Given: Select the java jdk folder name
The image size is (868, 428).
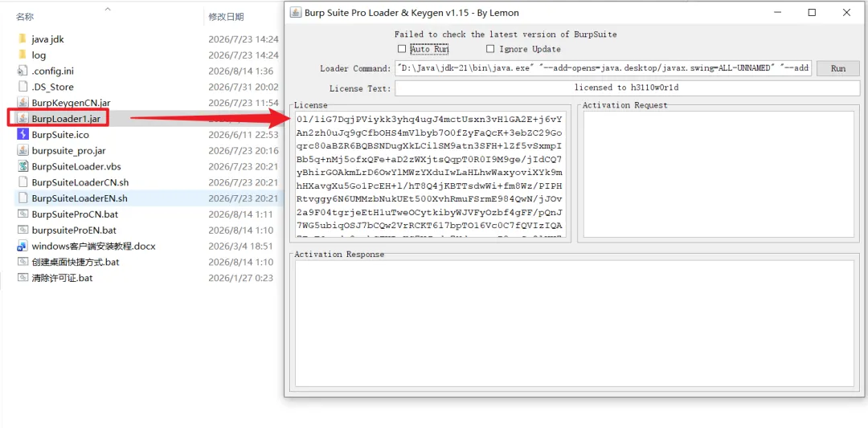Looking at the screenshot, I should 48,39.
